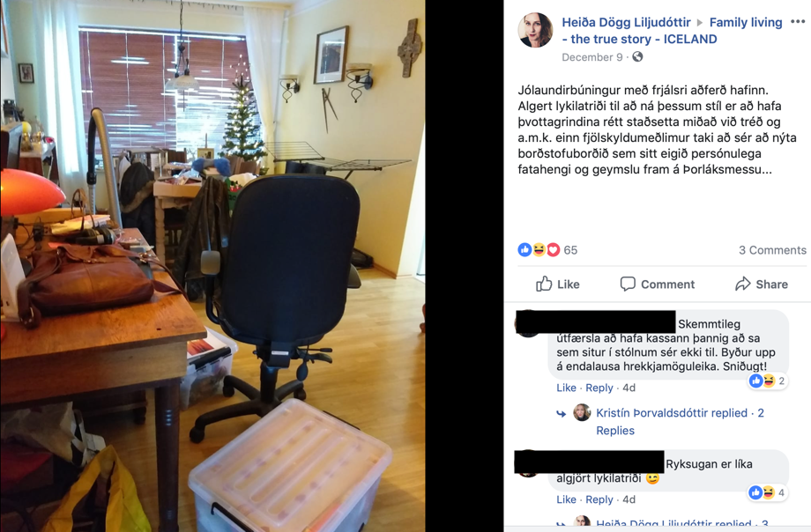Click the thumbs-up Like icon under post

point(544,284)
